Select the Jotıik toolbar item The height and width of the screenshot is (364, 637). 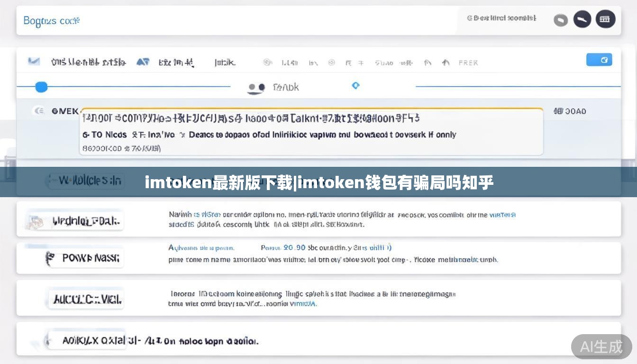225,63
